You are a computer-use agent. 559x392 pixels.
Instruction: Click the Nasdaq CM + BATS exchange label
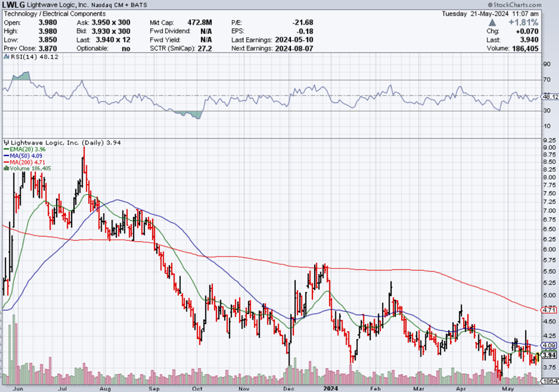point(119,5)
